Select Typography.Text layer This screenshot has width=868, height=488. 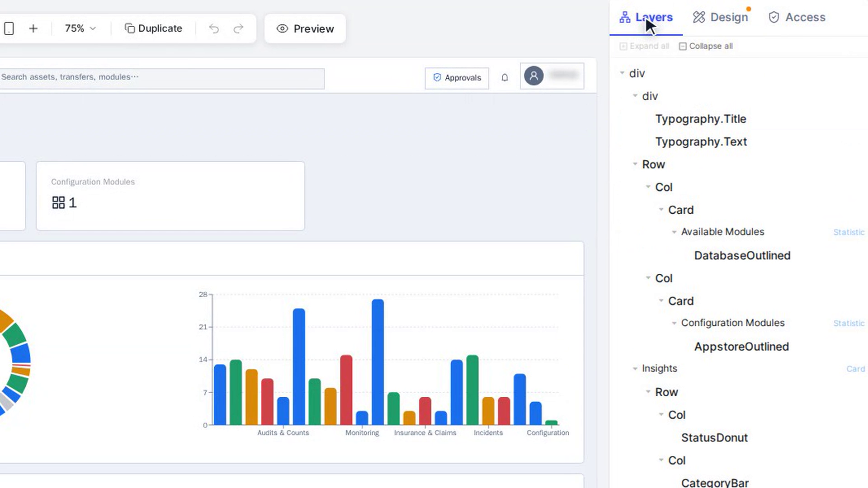pos(701,141)
